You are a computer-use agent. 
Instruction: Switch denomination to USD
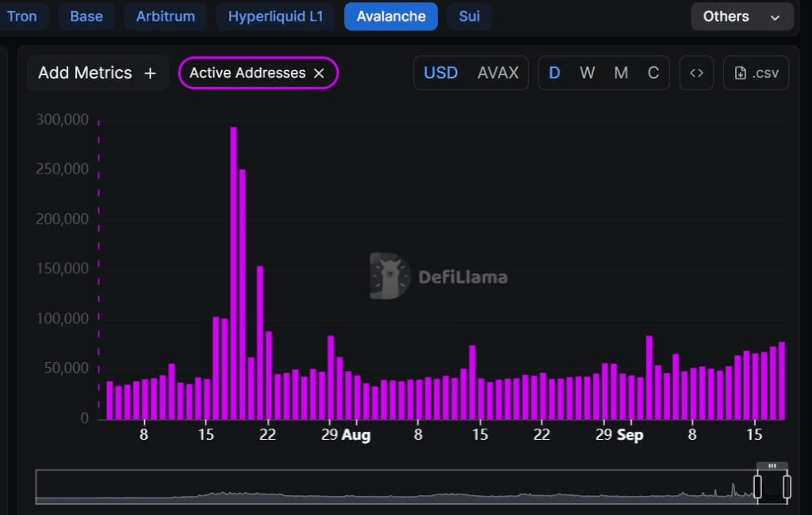tap(440, 73)
